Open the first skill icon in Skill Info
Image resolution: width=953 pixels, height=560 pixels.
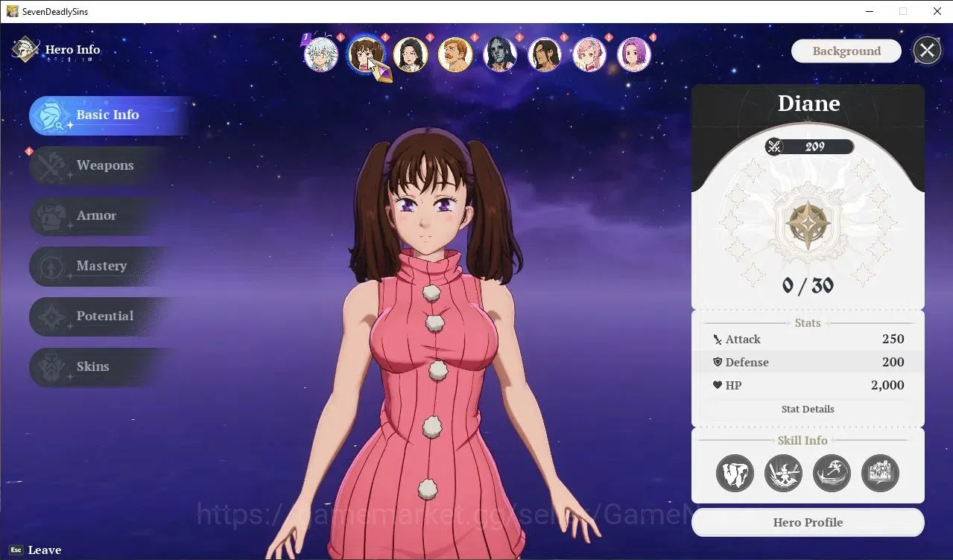pos(735,473)
